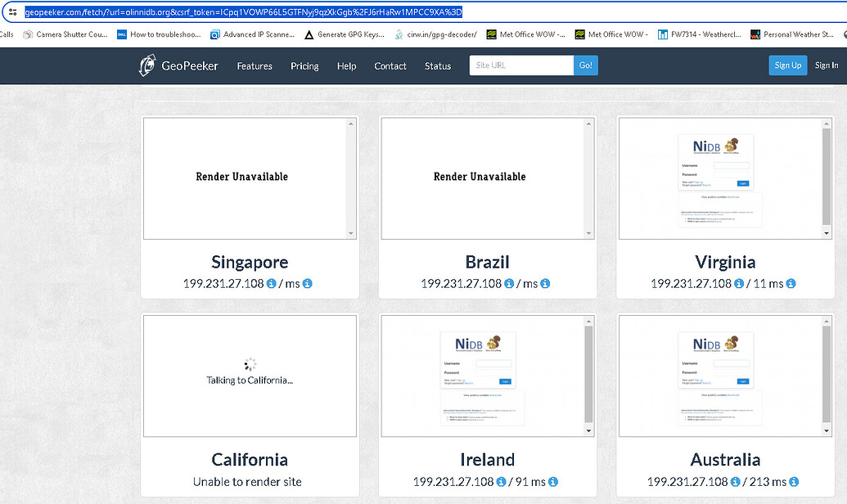Show info for Australia IP address
This screenshot has width=847, height=504.
735,481
